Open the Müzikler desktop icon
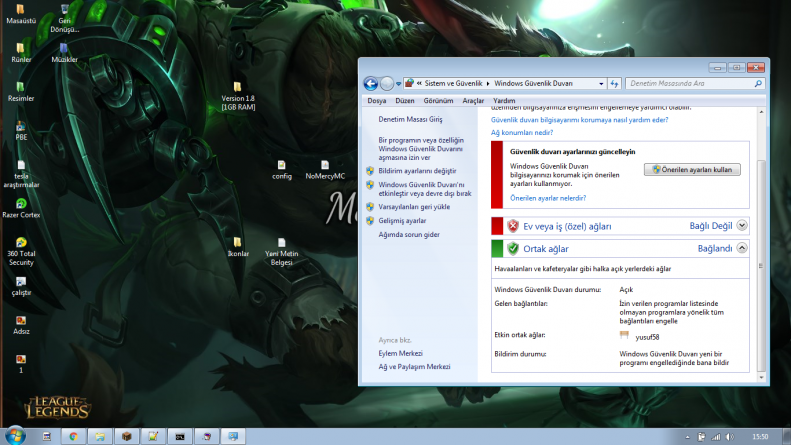This screenshot has width=791, height=445. tap(64, 53)
